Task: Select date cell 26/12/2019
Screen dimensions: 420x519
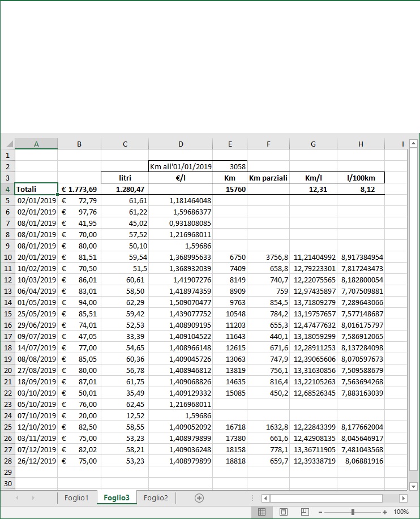Action: [x=36, y=461]
